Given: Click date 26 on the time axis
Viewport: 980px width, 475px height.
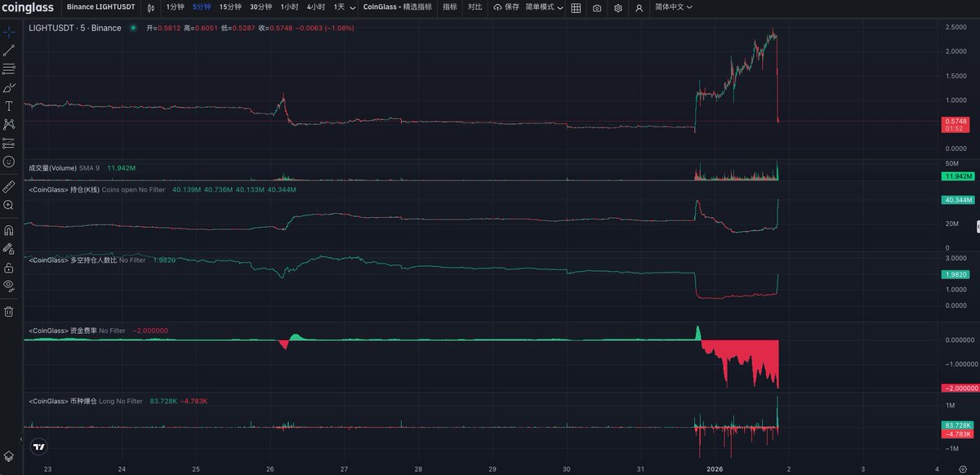Looking at the screenshot, I should pyautogui.click(x=270, y=468).
